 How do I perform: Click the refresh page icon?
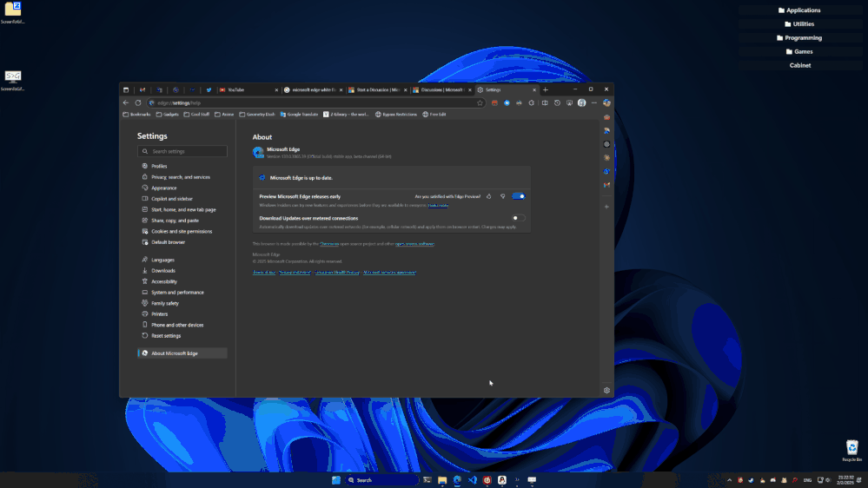tap(137, 102)
